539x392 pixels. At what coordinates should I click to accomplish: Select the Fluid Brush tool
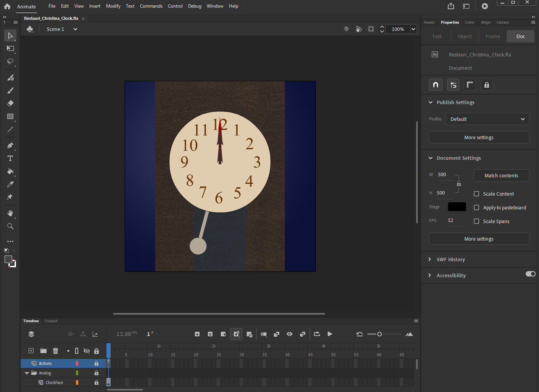pyautogui.click(x=10, y=77)
